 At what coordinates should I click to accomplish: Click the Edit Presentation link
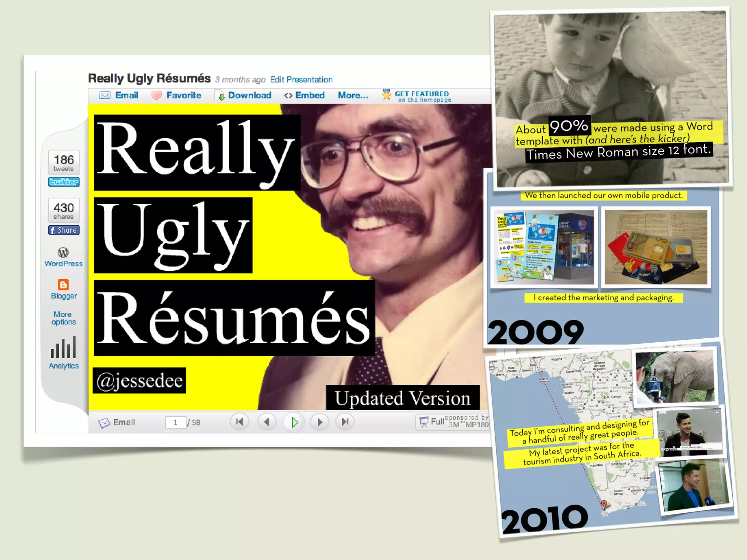tap(301, 79)
